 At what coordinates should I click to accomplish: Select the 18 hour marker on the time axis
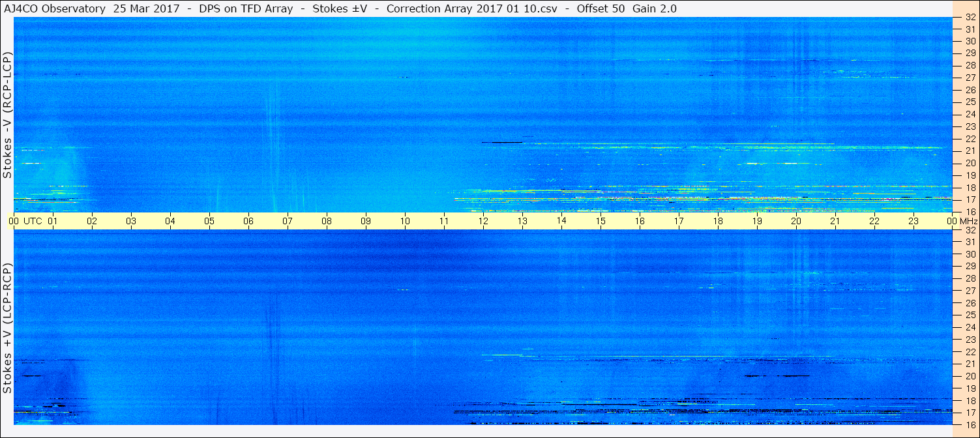(718, 221)
